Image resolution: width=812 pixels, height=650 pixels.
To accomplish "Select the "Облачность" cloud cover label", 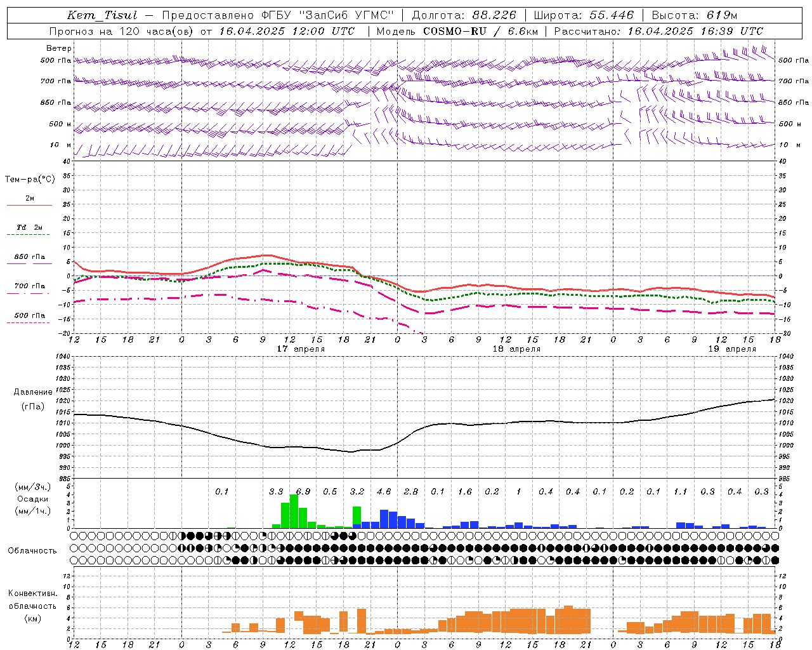I will pos(32,551).
